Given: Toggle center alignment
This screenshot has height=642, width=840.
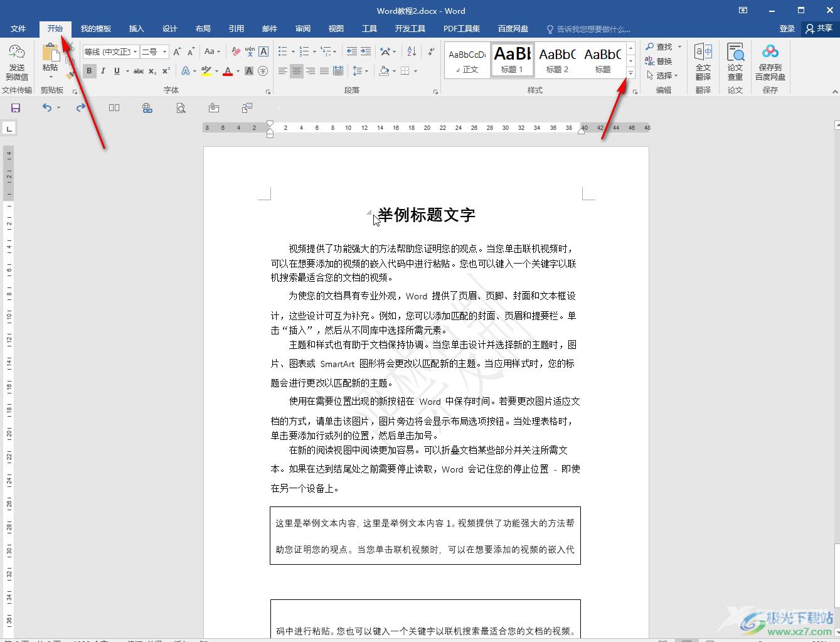Looking at the screenshot, I should 297,71.
